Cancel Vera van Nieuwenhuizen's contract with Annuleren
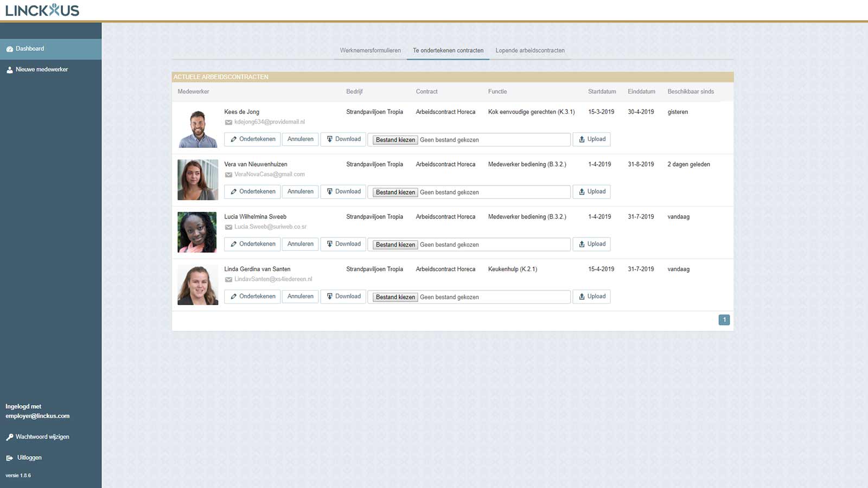This screenshot has height=488, width=868. tap(300, 191)
